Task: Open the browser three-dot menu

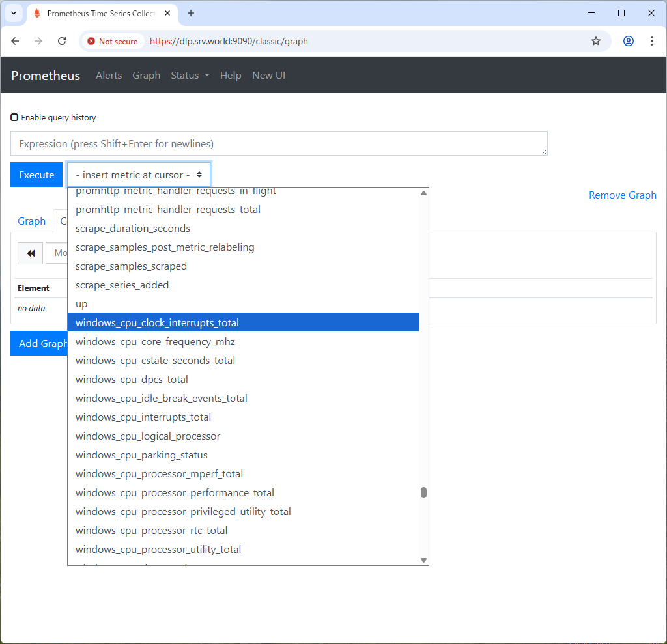Action: point(652,40)
